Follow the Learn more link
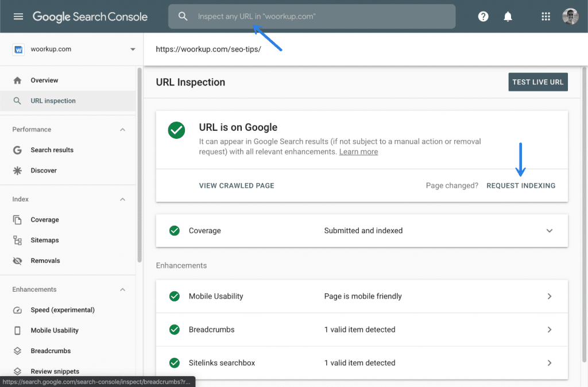 358,152
